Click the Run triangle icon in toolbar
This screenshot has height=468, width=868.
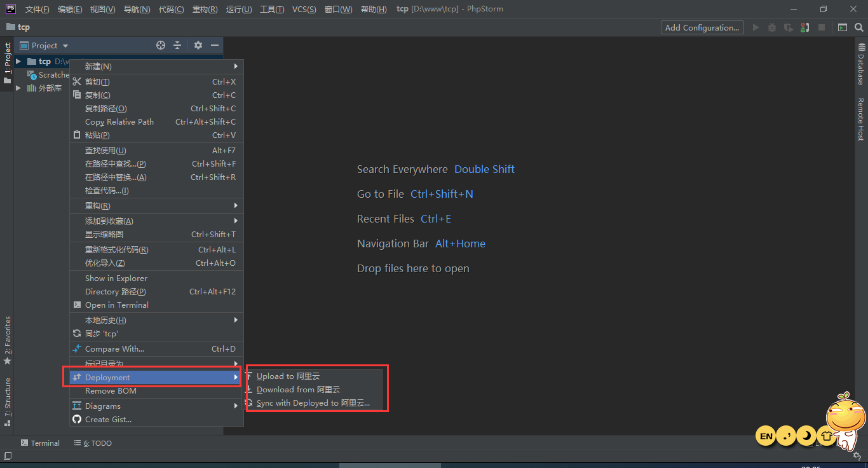[756, 27]
